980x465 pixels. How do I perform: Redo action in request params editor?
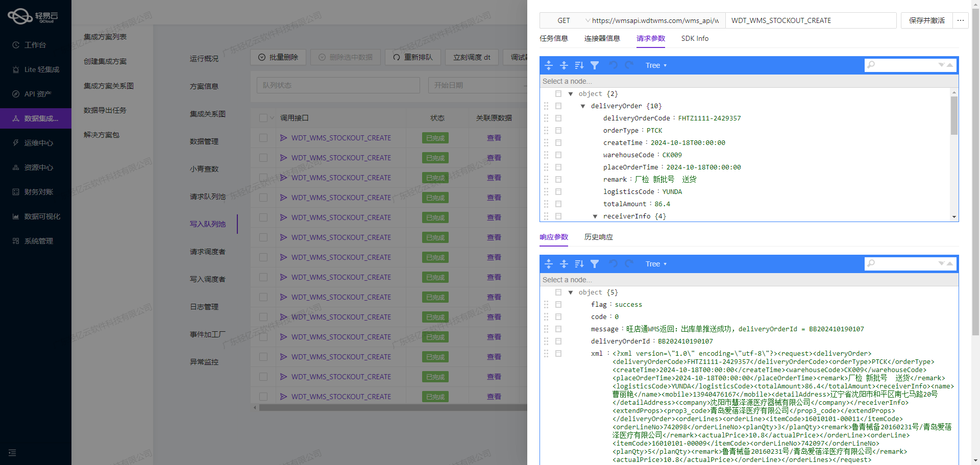[x=629, y=65]
